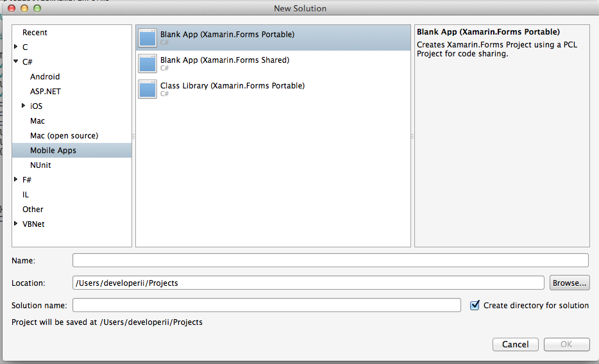Screen dimensions: 599x364
Task: Select the F# category label
Action: point(27,179)
